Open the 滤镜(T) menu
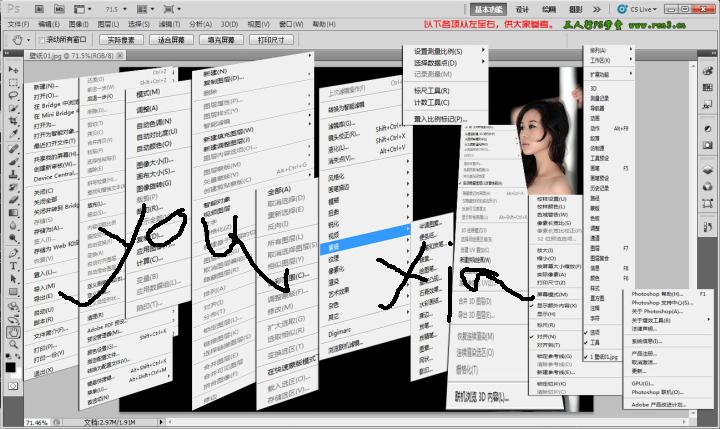The image size is (720, 429). pyautogui.click(x=169, y=24)
